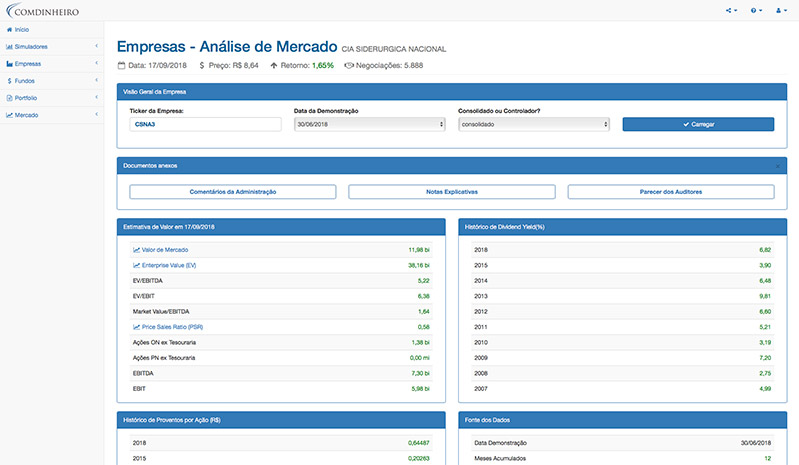Expand the Portfolio sidebar chevron

96,97
